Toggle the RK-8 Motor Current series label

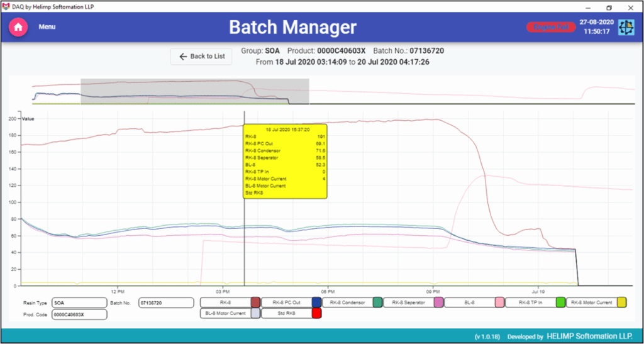(x=591, y=302)
